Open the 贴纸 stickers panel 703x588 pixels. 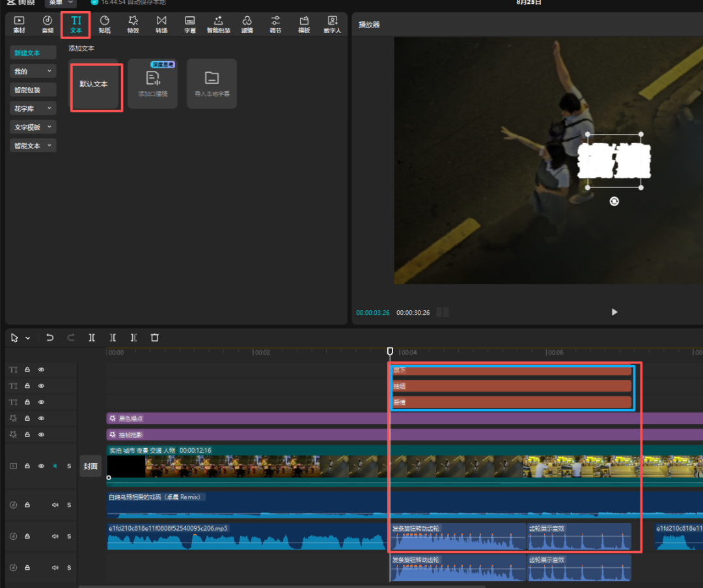104,25
